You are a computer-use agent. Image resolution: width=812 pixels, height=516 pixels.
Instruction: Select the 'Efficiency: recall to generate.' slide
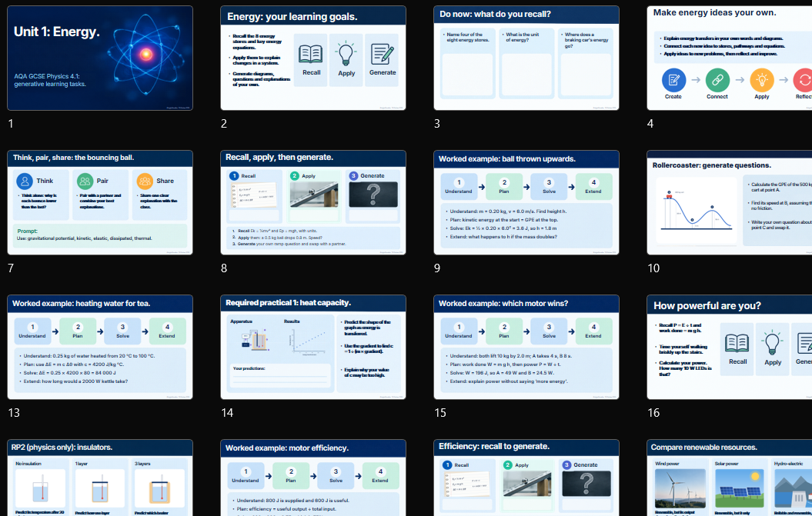[x=526, y=478]
